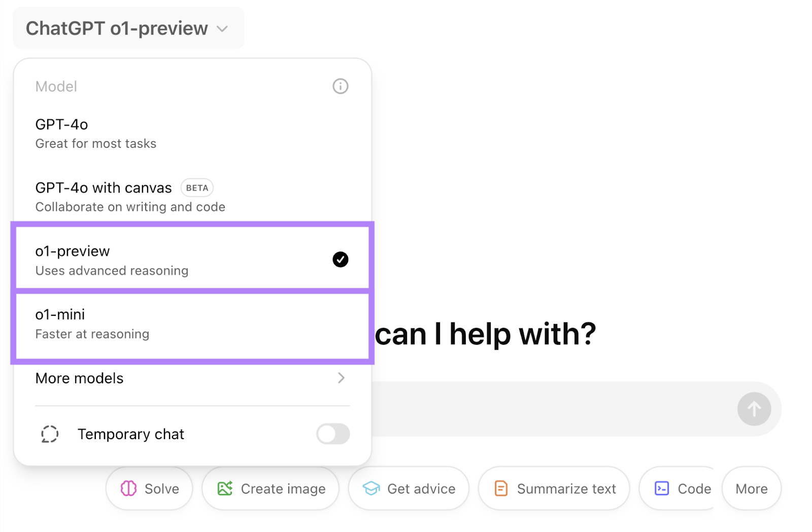
Task: Click the Temporary chat dashed bubble icon
Action: pyautogui.click(x=50, y=434)
